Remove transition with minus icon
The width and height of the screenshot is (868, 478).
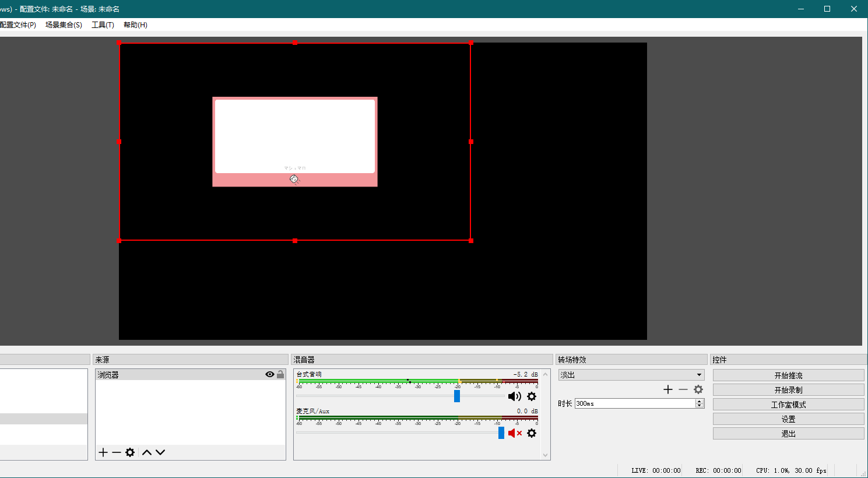[683, 389]
